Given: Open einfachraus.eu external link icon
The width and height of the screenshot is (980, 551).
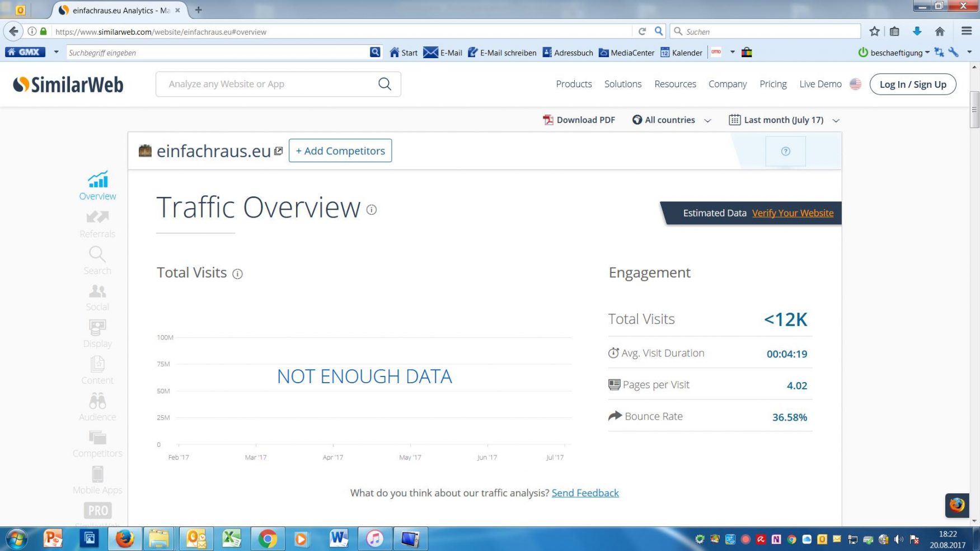Looking at the screenshot, I should pyautogui.click(x=278, y=151).
